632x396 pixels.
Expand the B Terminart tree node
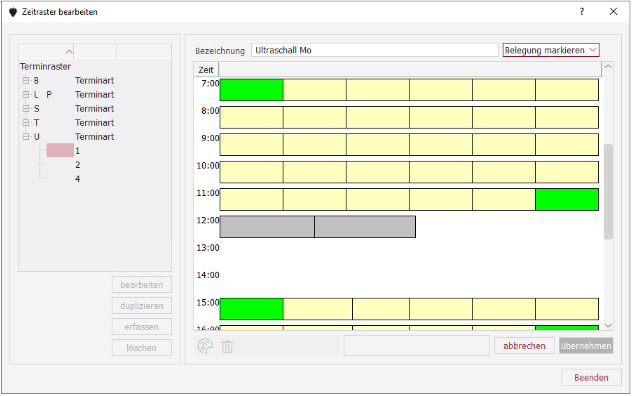click(26, 81)
